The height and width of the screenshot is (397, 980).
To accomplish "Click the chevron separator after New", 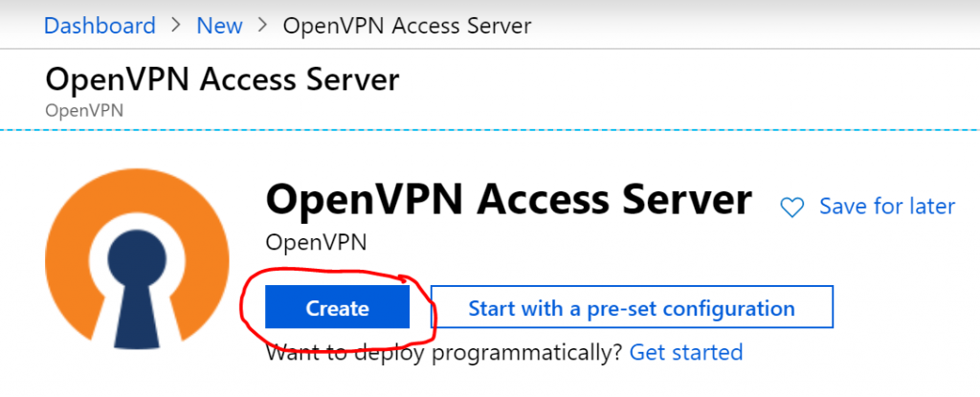I will click(x=262, y=26).
